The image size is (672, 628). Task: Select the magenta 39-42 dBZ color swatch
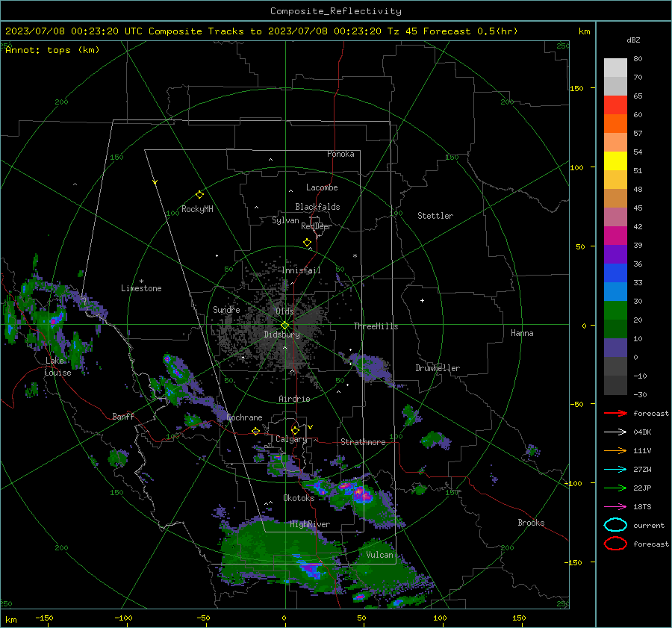coord(615,236)
